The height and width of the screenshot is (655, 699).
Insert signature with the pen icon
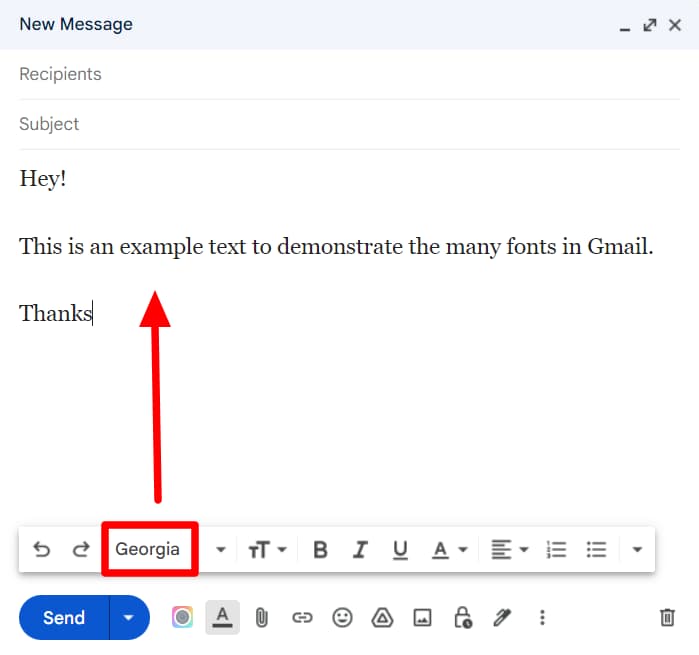click(502, 618)
